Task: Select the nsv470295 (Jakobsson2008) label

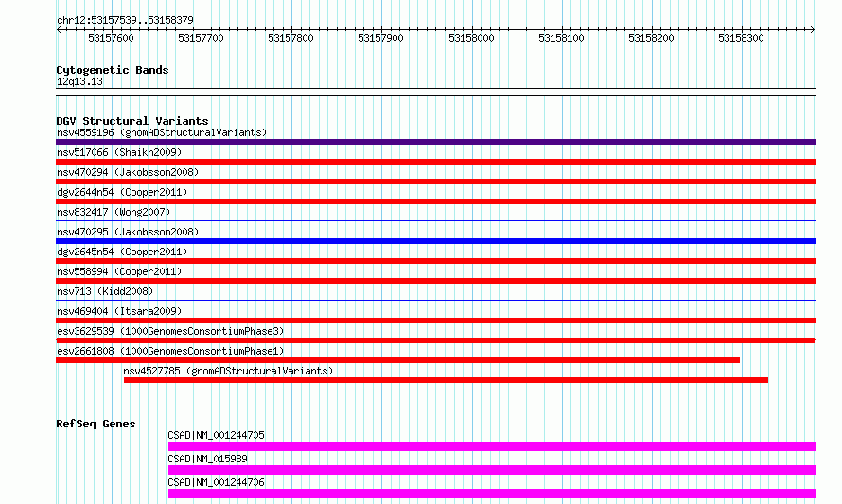Action: [x=128, y=232]
